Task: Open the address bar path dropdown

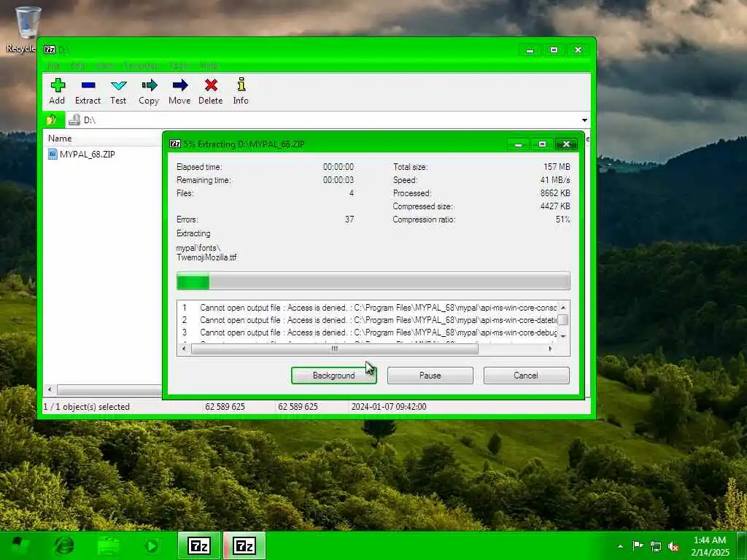Action: coord(584,120)
